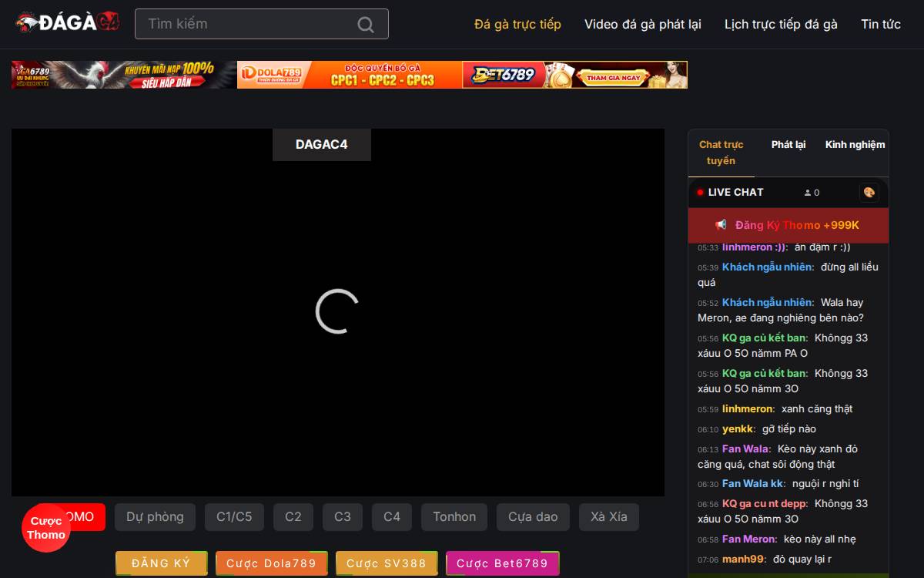Click the BET6789 tham gia ngay banner
Screen dimensions: 924x578
coord(575,75)
